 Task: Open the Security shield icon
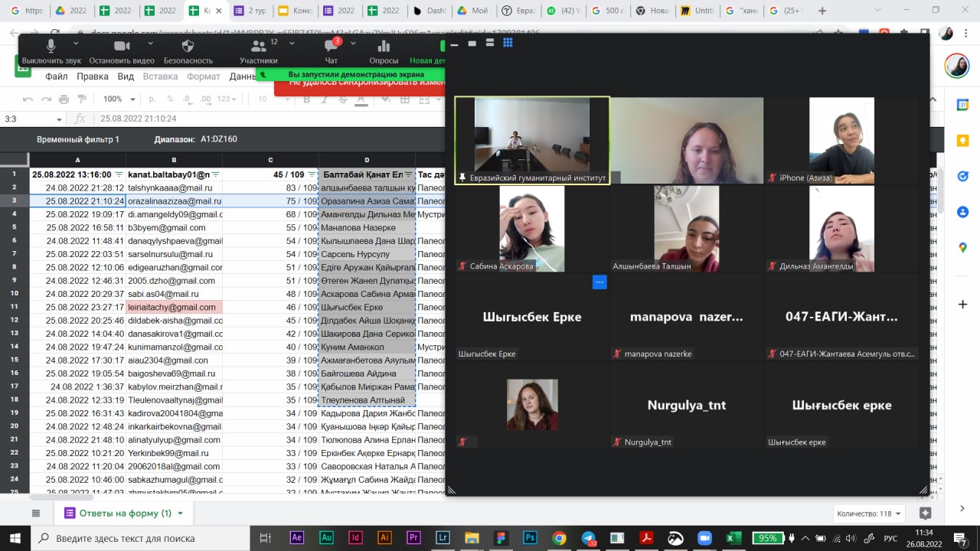188,47
